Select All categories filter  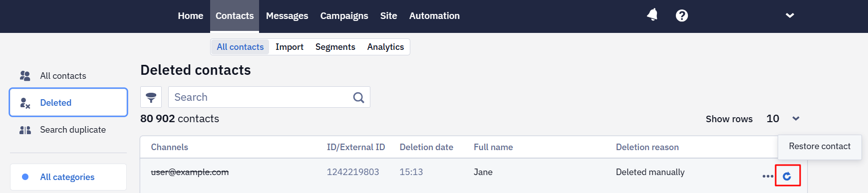click(68, 177)
